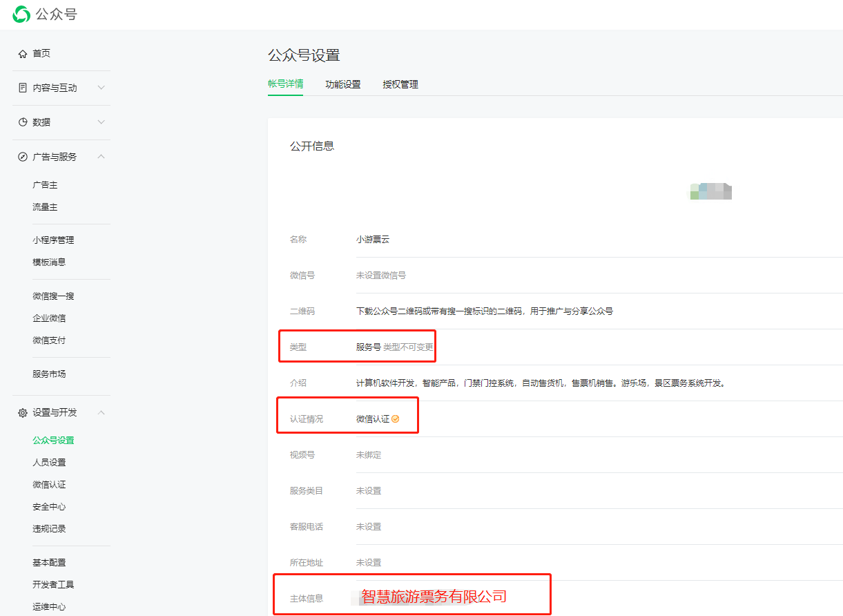Screen dimensions: 843x616
Task: Switch to the 授权管理 tab
Action: (400, 84)
